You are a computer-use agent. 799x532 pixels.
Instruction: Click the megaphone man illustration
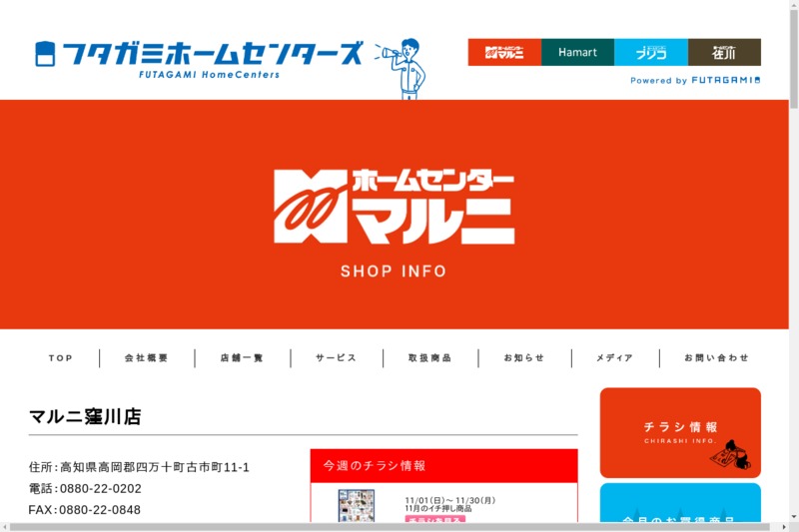402,69
